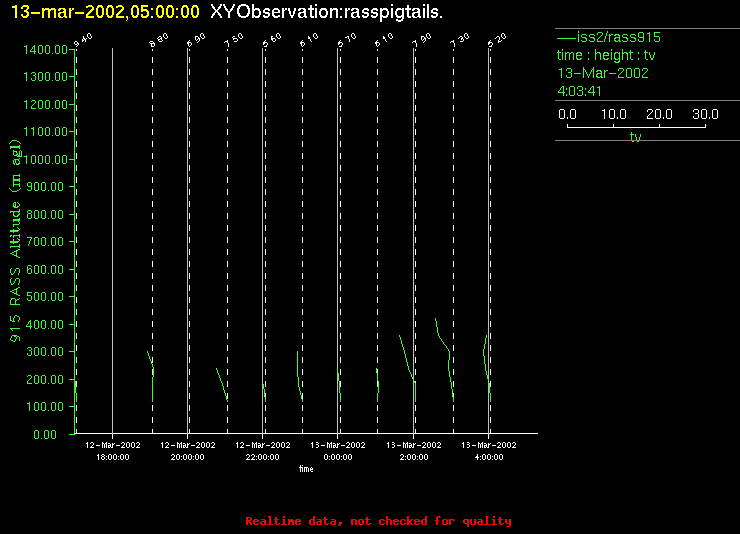Click the '20.0' tv scale value

point(659,114)
